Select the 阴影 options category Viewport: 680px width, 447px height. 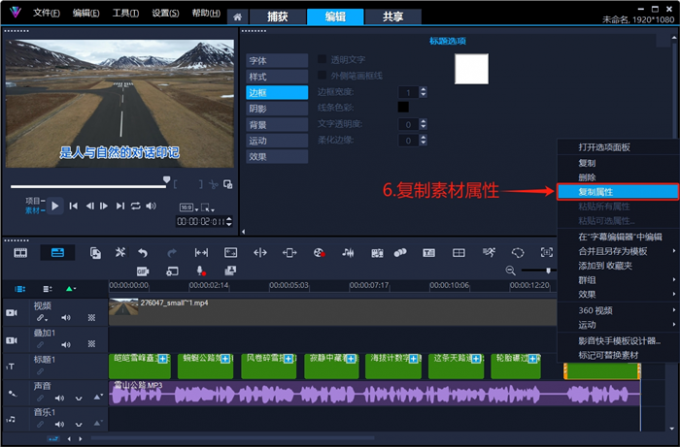click(x=277, y=109)
